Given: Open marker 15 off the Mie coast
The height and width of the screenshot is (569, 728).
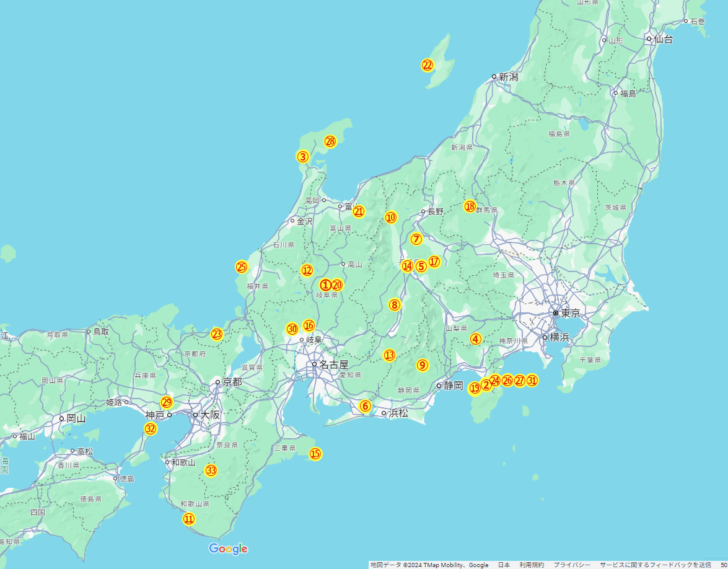Looking at the screenshot, I should tap(315, 454).
